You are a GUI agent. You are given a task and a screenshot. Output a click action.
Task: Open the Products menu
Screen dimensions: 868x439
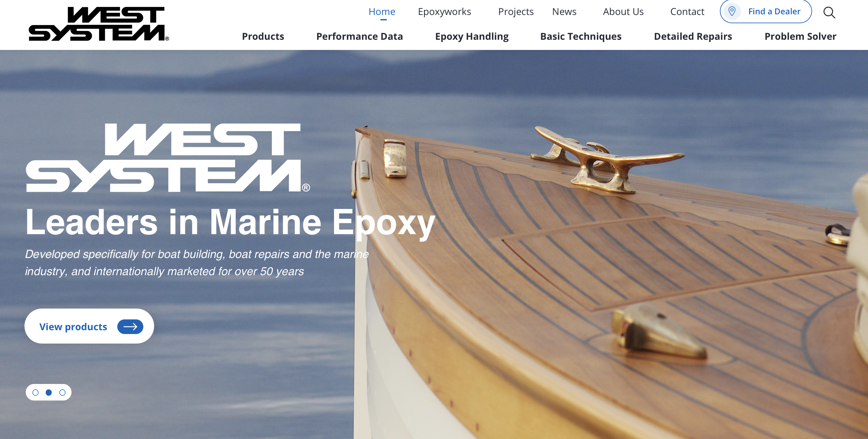263,36
